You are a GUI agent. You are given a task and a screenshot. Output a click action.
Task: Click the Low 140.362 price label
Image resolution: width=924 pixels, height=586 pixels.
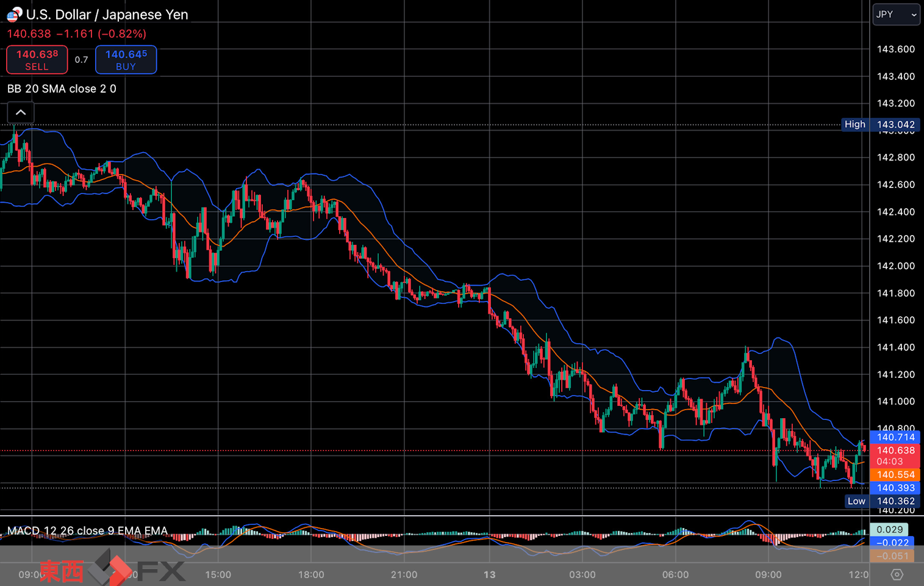click(x=883, y=501)
